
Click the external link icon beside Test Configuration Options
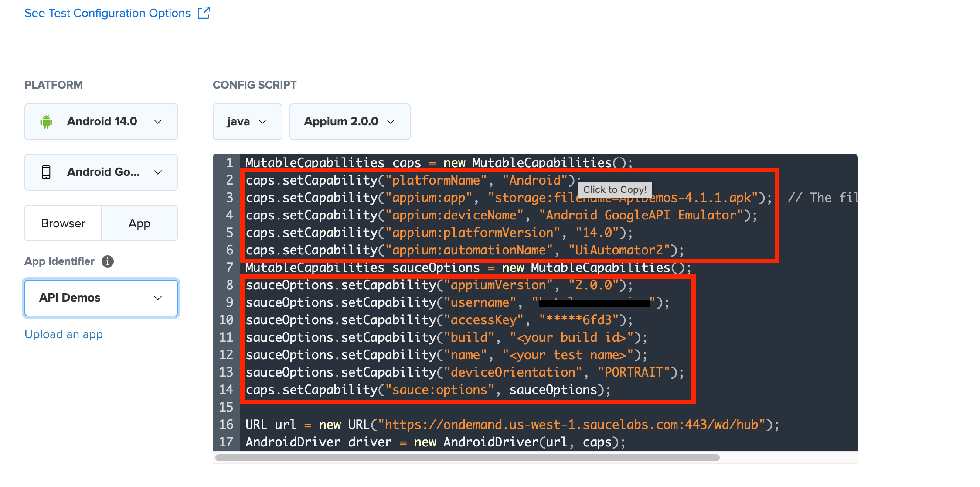[204, 13]
